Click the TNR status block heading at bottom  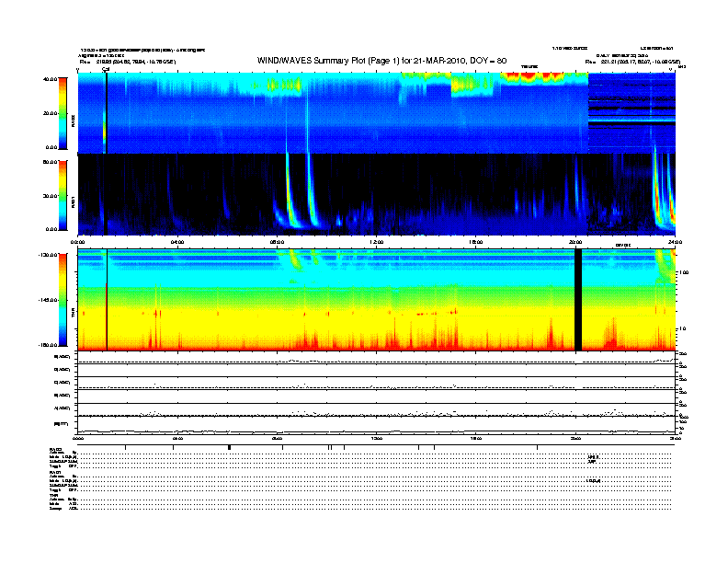pos(53,495)
